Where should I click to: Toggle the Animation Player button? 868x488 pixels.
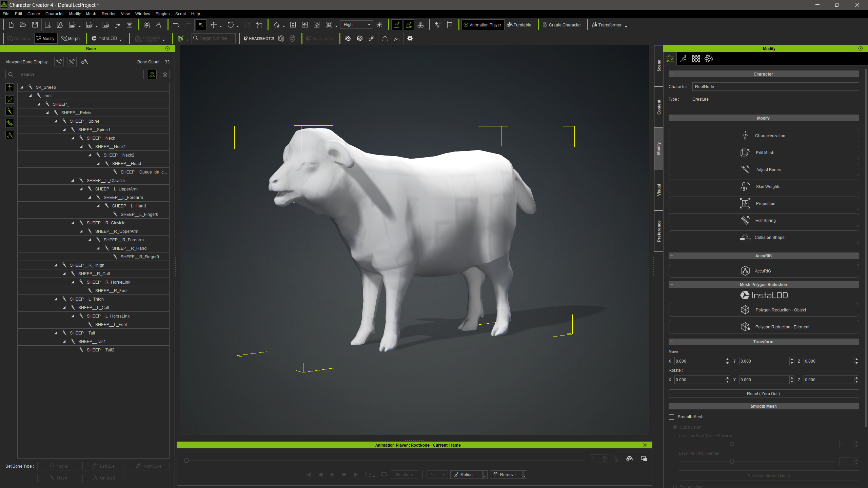[482, 25]
